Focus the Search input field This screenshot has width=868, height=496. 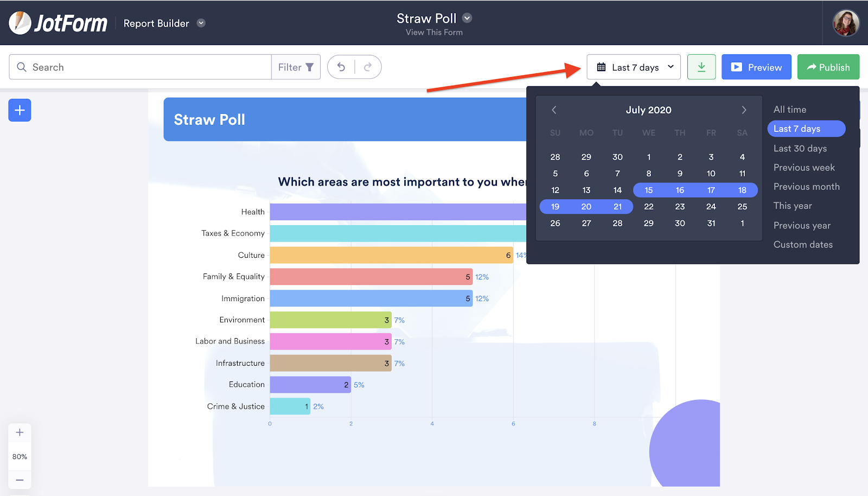140,67
